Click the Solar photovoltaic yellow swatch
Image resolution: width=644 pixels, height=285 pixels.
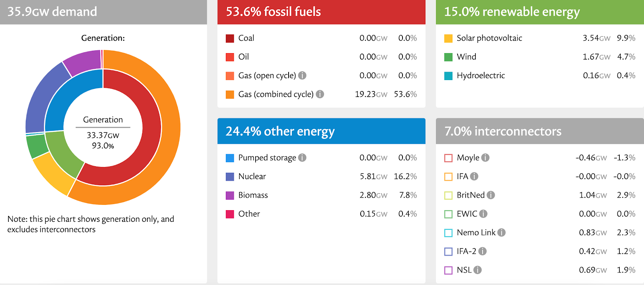coord(448,38)
